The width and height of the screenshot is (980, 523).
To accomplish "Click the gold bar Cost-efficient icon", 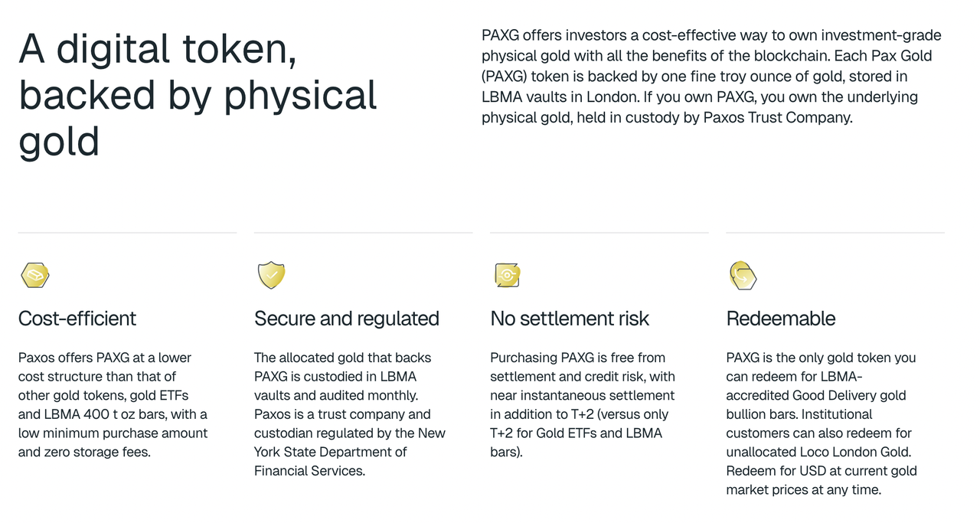I will tap(35, 275).
